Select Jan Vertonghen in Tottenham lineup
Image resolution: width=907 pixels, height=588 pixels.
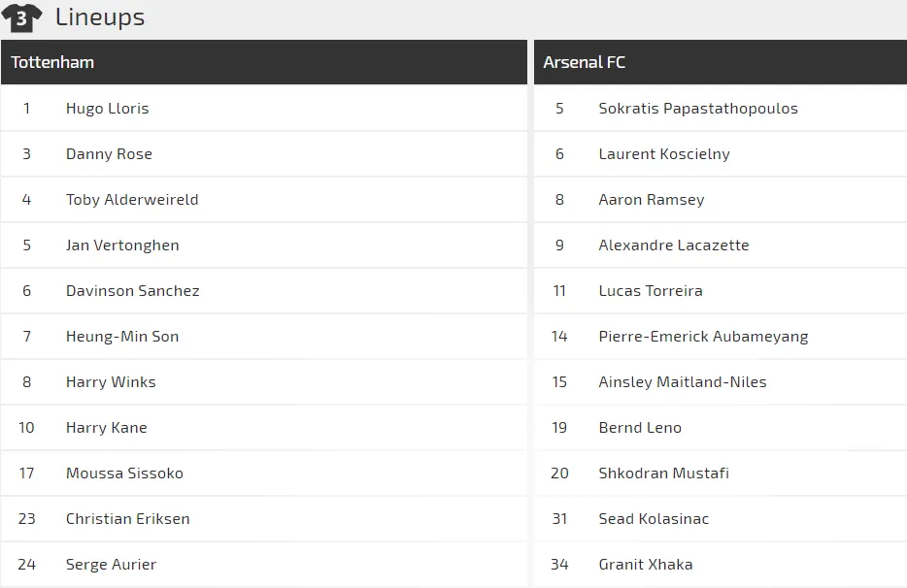(122, 245)
